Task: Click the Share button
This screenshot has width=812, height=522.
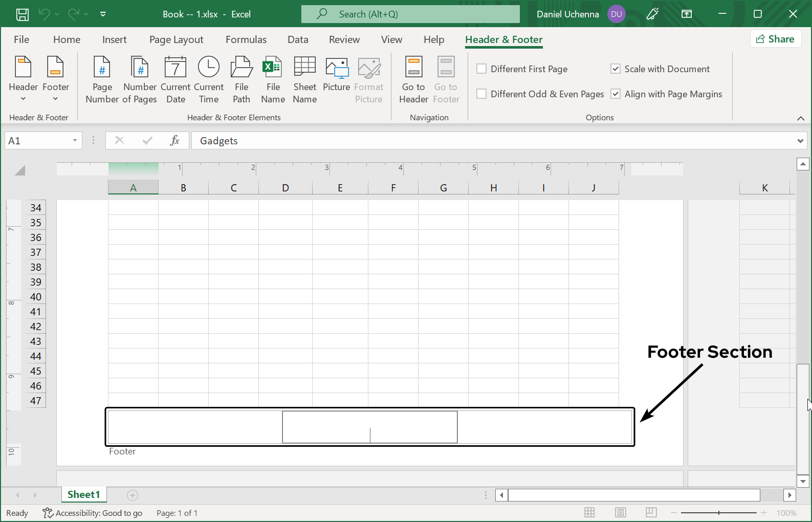Action: click(775, 39)
